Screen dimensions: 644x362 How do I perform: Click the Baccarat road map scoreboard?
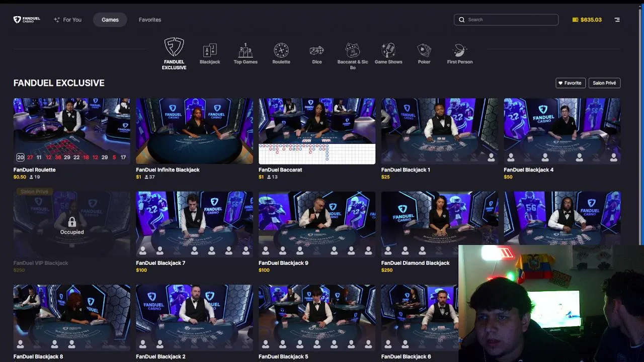(317, 154)
